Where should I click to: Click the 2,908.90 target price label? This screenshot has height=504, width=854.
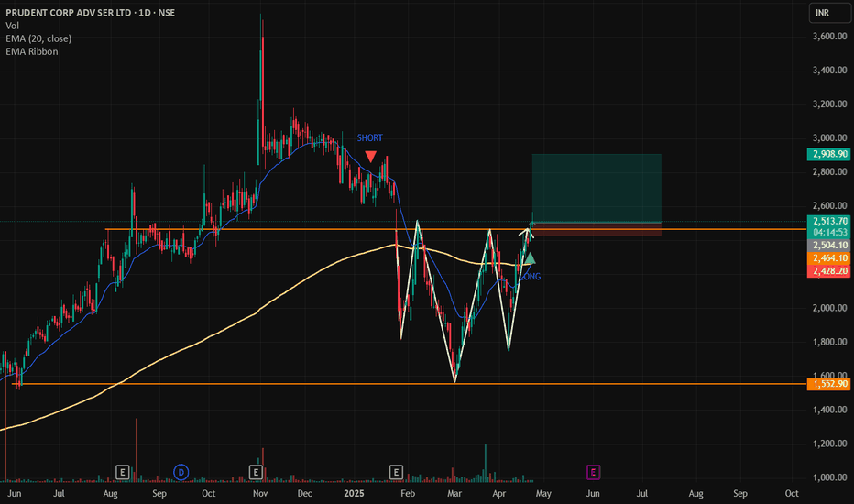pos(828,154)
